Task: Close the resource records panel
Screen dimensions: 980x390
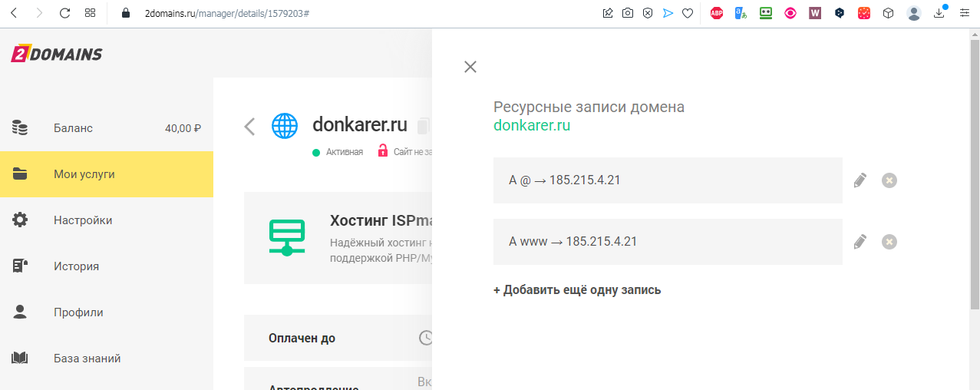Action: pos(470,67)
